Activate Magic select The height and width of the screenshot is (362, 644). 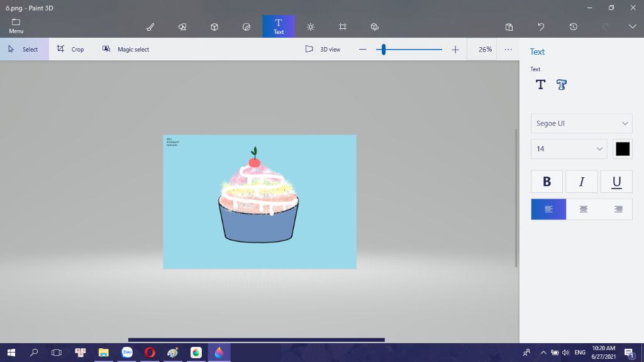coord(126,49)
